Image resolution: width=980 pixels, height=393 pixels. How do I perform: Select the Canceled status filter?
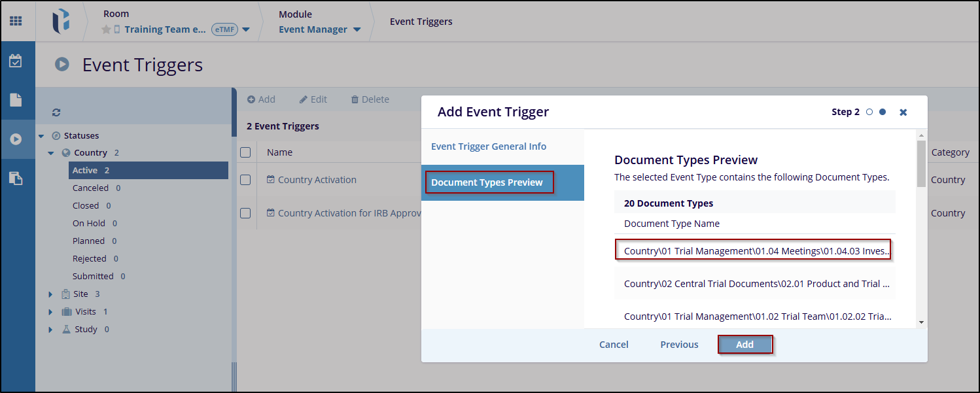click(90, 188)
